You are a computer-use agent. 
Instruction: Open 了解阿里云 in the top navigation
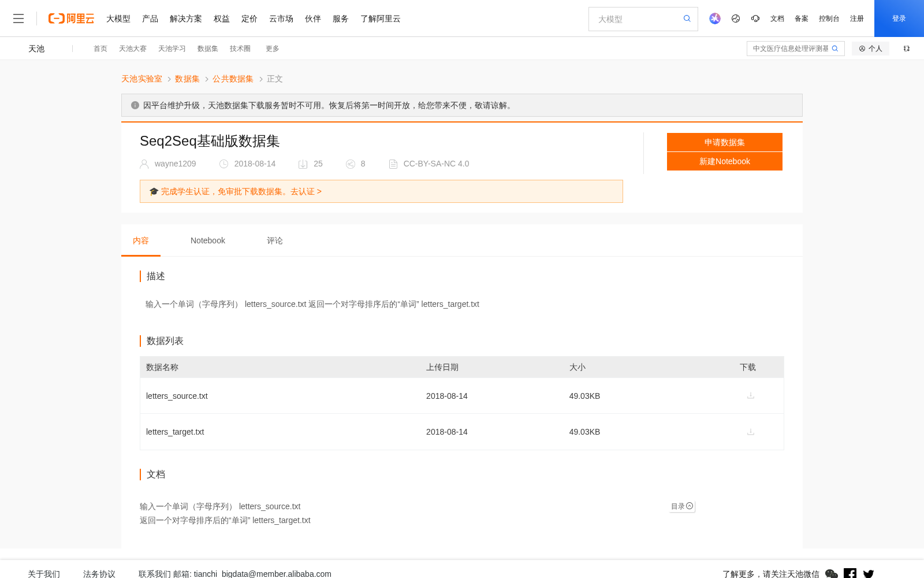pos(381,18)
